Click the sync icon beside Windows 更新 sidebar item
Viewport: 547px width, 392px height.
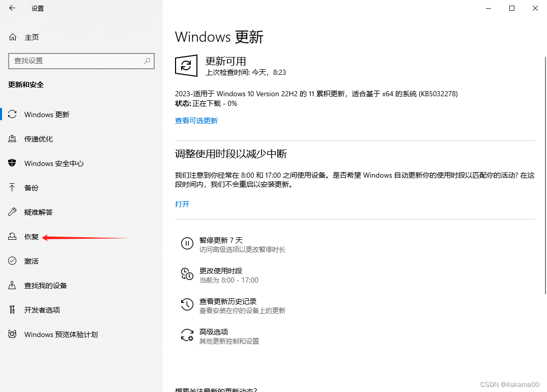[x=12, y=114]
